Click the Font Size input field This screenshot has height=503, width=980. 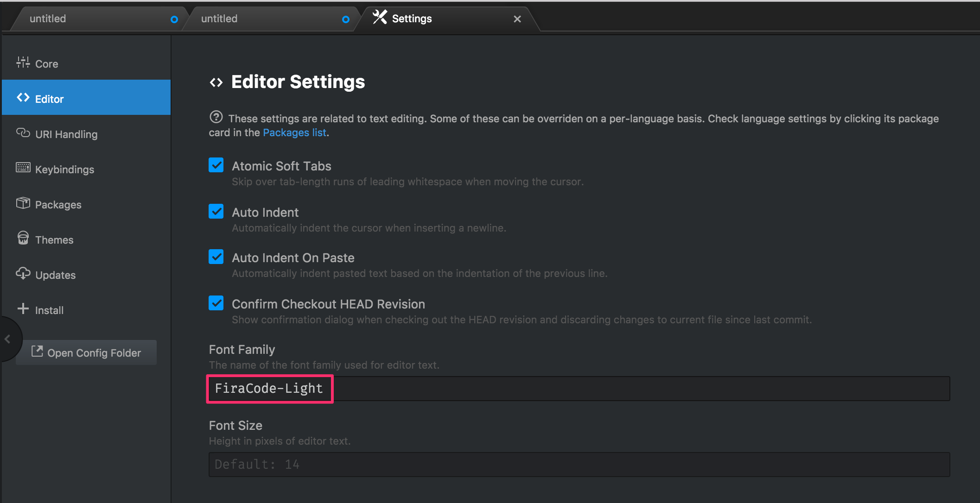(579, 465)
